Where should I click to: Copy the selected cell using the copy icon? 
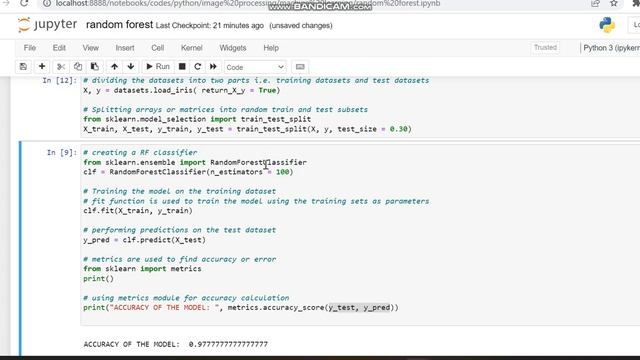(78, 67)
